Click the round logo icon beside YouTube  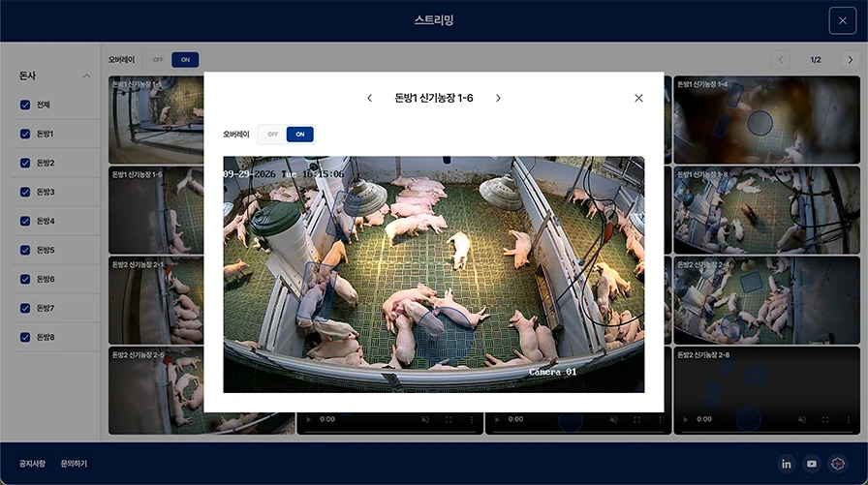tap(838, 464)
